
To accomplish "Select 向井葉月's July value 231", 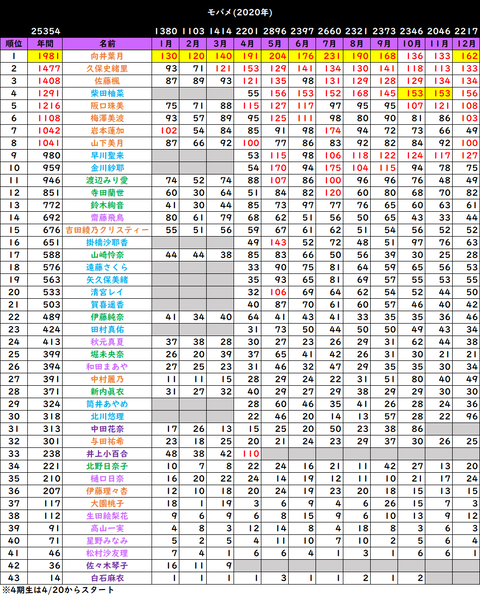I will tap(332, 56).
